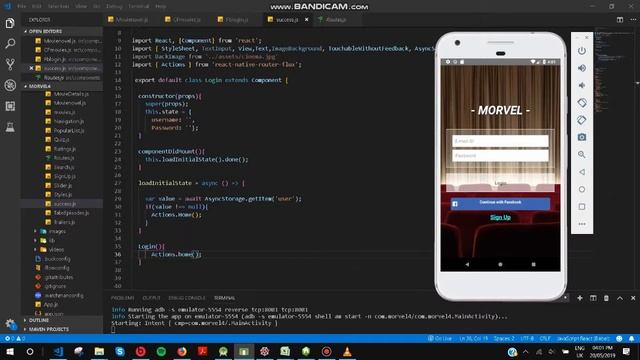Open VLC from the taskbar
This screenshot has height=360, width=640.
coord(347,351)
